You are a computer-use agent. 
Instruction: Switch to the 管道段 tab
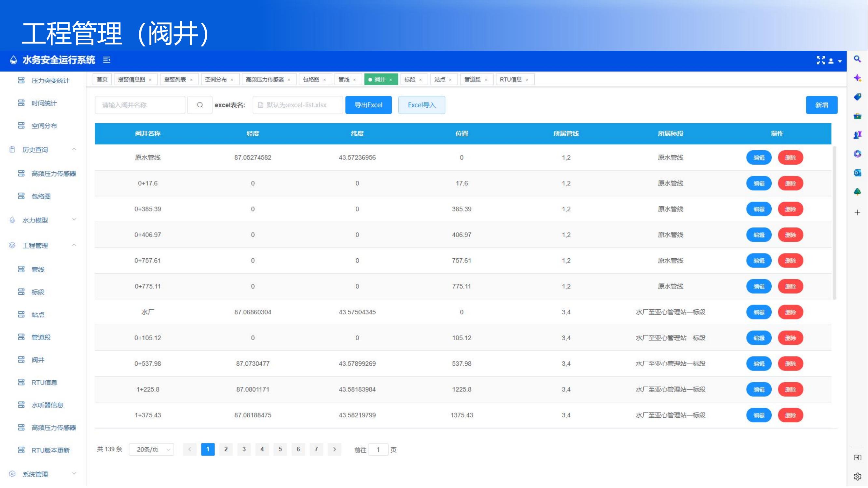point(473,79)
